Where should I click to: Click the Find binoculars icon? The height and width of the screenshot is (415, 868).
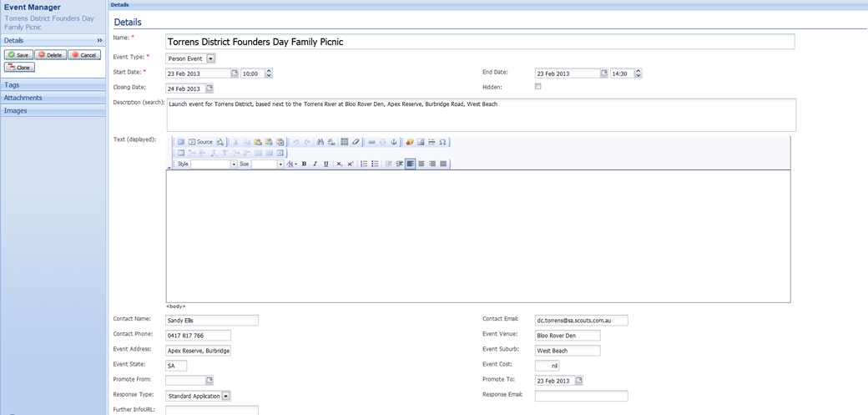coord(320,142)
